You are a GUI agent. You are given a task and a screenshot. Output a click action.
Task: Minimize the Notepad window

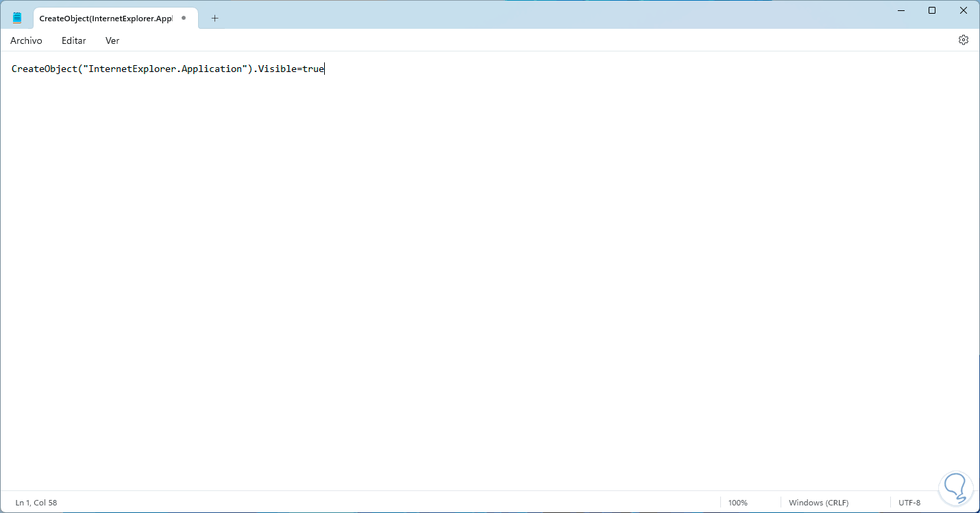pos(901,10)
